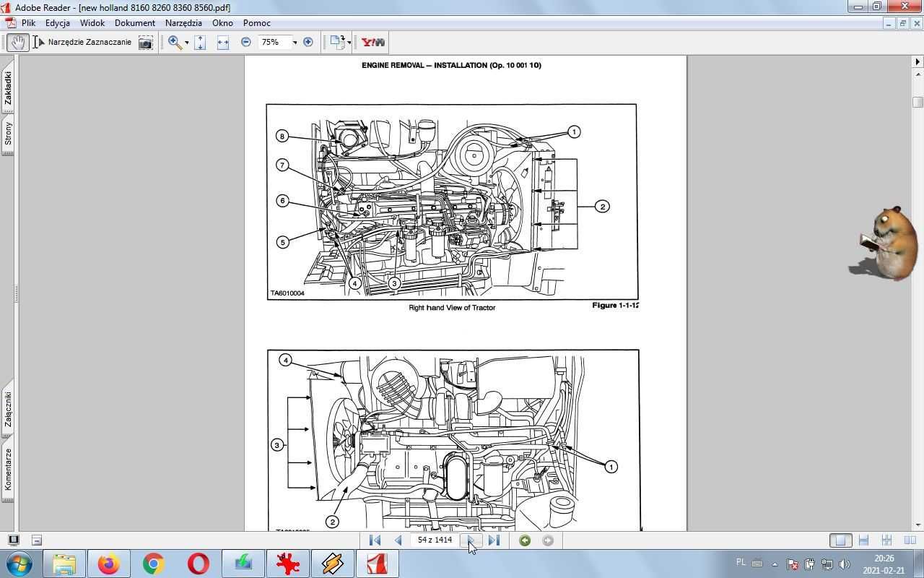Screen dimensions: 924x578
Task: Click the Fit Page height icon
Action: click(x=200, y=43)
